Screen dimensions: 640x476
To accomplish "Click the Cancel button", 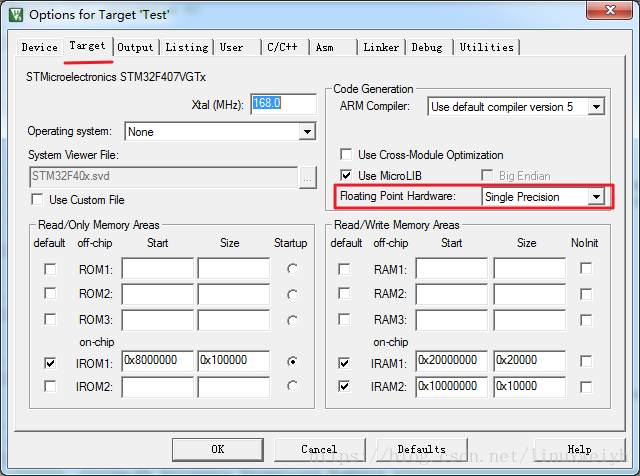I will click(319, 449).
